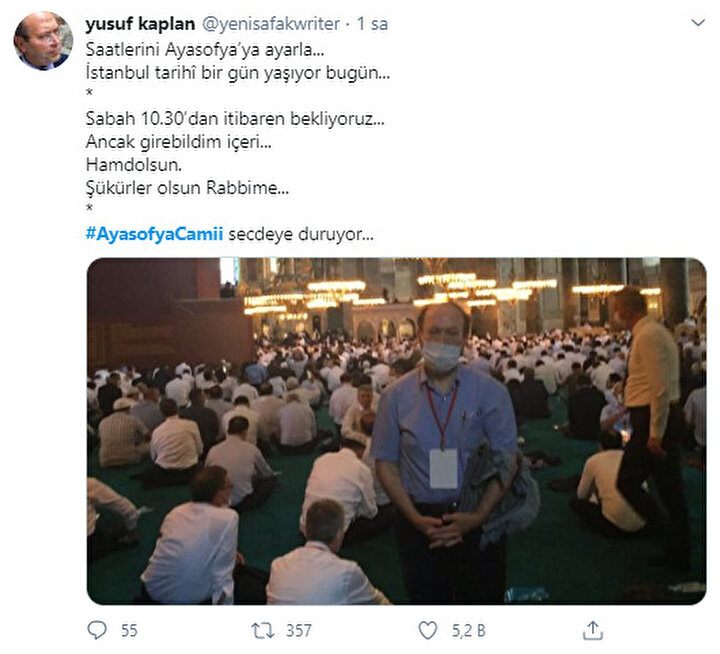Click the line 'Saatlerini Ayasofya'ya ayarla...'
This screenshot has height=654, width=720.
205,50
